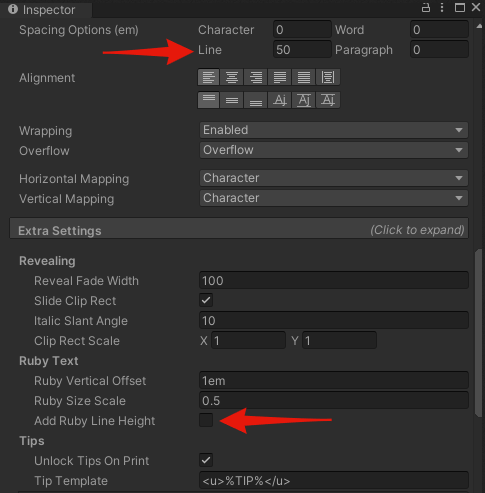
Task: Select center horizontal text alignment
Action: point(232,77)
